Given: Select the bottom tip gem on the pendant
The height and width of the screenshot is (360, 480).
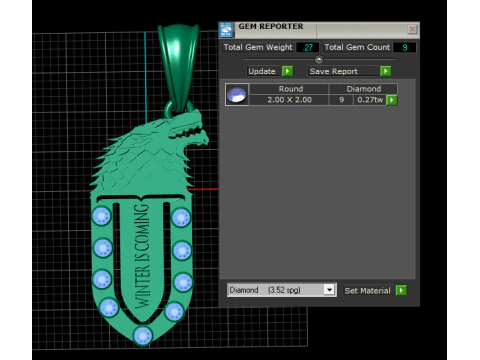Looking at the screenshot, I should (x=143, y=335).
